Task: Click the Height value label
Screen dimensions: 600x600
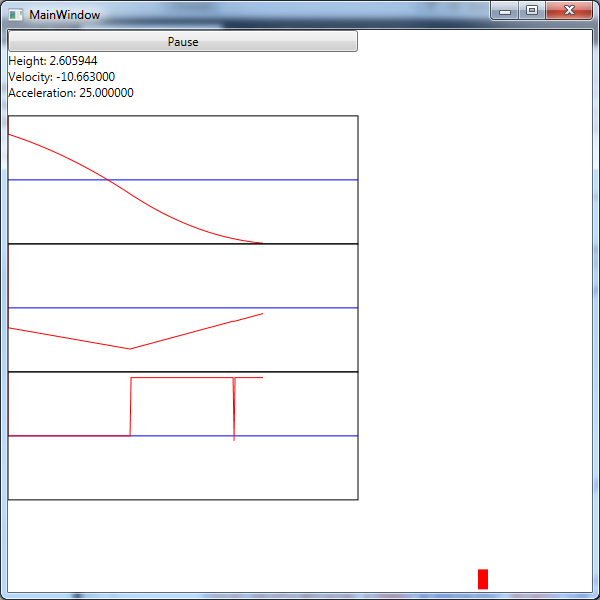Action: point(52,61)
